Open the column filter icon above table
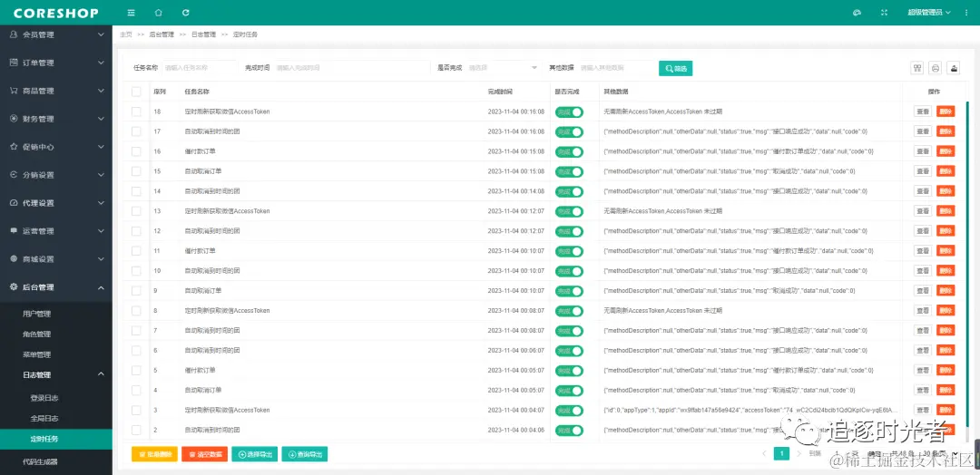The image size is (980, 475). (916, 68)
